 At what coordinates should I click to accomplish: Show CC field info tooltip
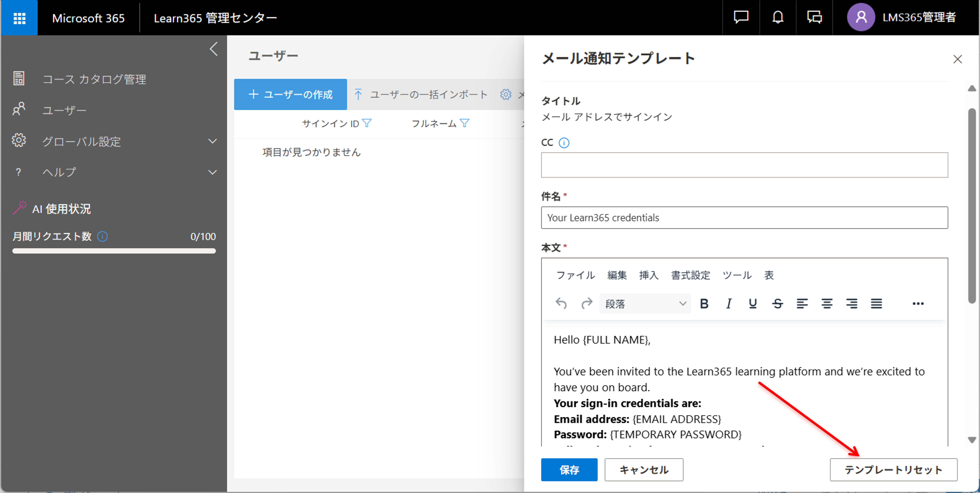click(x=564, y=143)
